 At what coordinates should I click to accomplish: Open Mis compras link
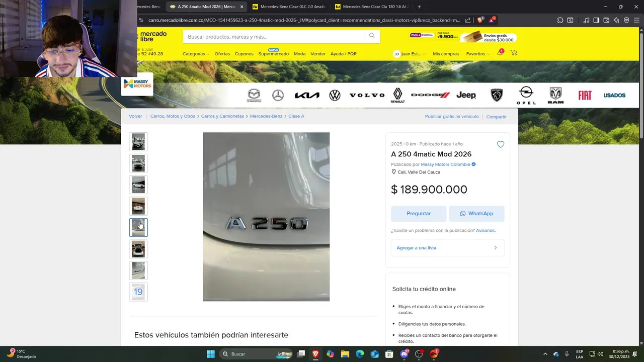[x=446, y=54]
